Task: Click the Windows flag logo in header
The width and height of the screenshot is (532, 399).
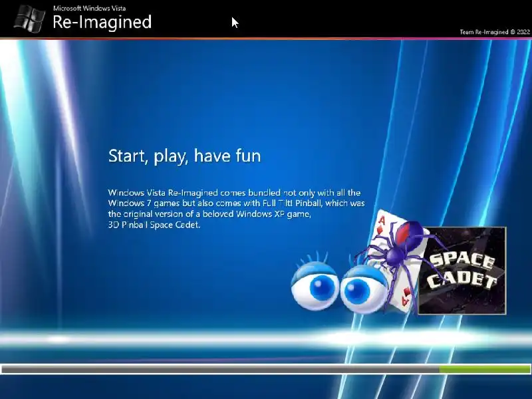Action: point(29,19)
